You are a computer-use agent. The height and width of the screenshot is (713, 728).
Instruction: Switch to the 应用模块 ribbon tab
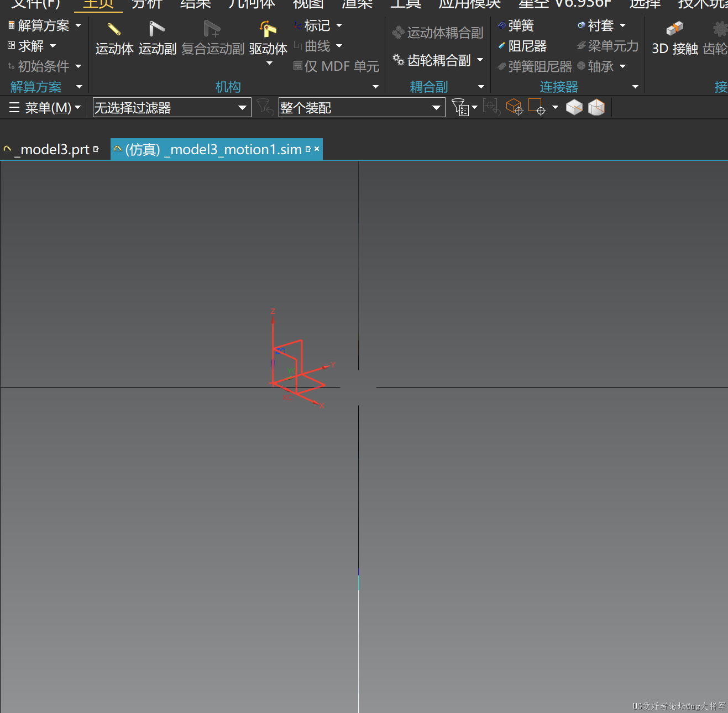pyautogui.click(x=470, y=4)
